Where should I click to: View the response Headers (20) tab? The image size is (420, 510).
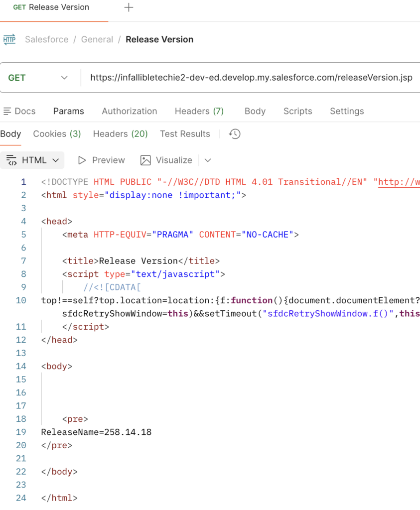click(x=121, y=134)
